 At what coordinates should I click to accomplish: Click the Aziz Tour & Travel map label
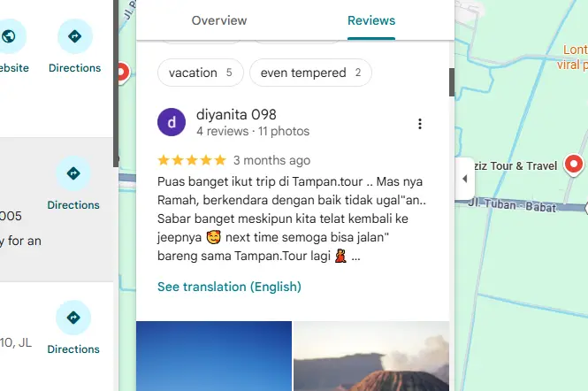[x=515, y=165]
